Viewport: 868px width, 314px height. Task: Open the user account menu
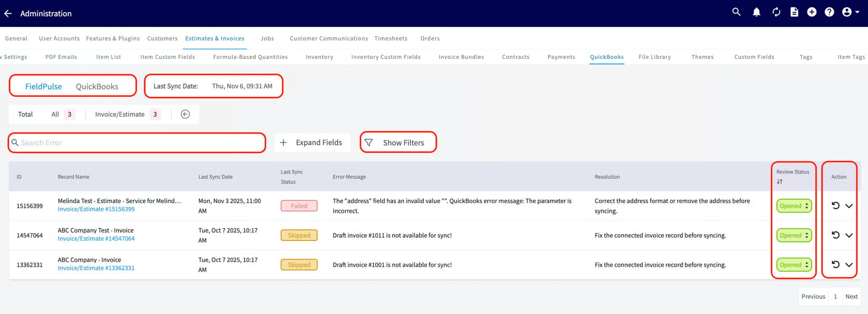point(850,12)
